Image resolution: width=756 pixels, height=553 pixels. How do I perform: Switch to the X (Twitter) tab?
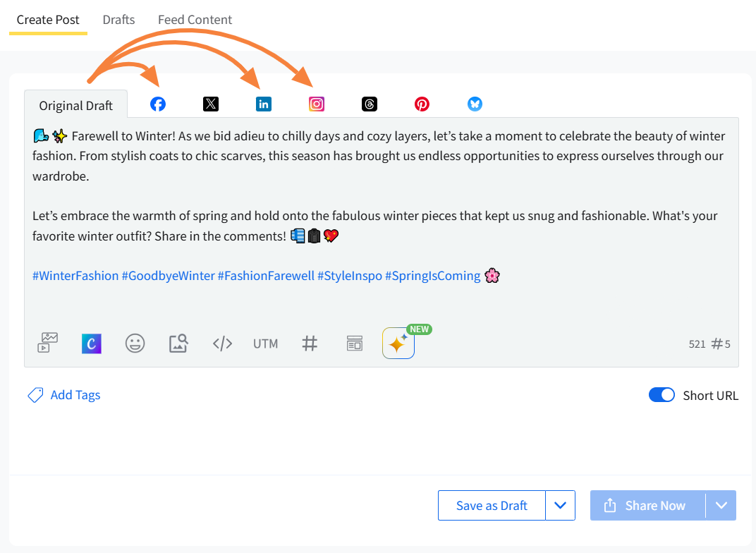click(211, 104)
